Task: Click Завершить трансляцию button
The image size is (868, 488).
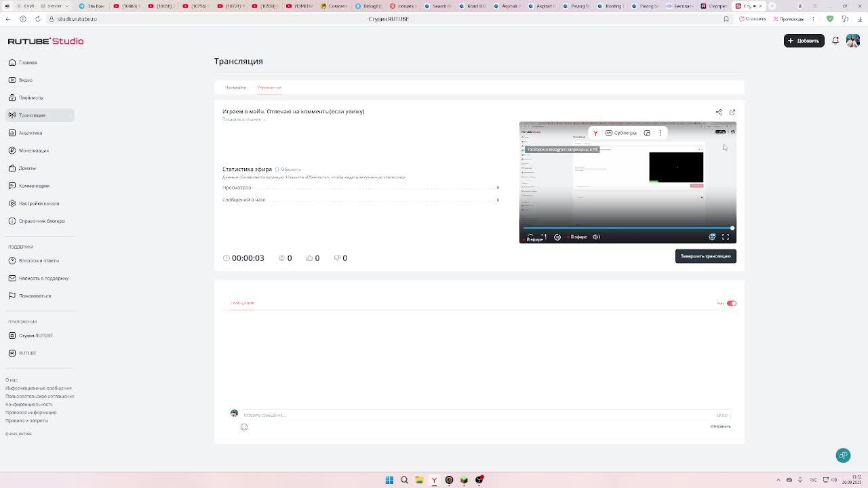Action: click(705, 256)
